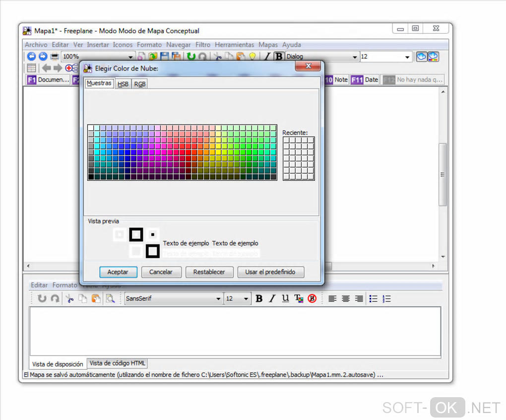This screenshot has width=506, height=420.
Task: Paste in the note editor toolbar
Action: 96,298
